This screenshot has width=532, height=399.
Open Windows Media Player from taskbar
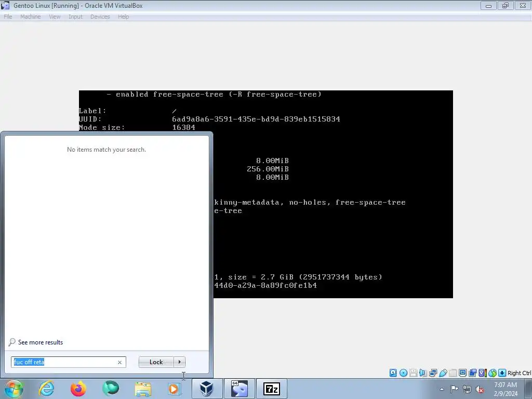click(175, 389)
